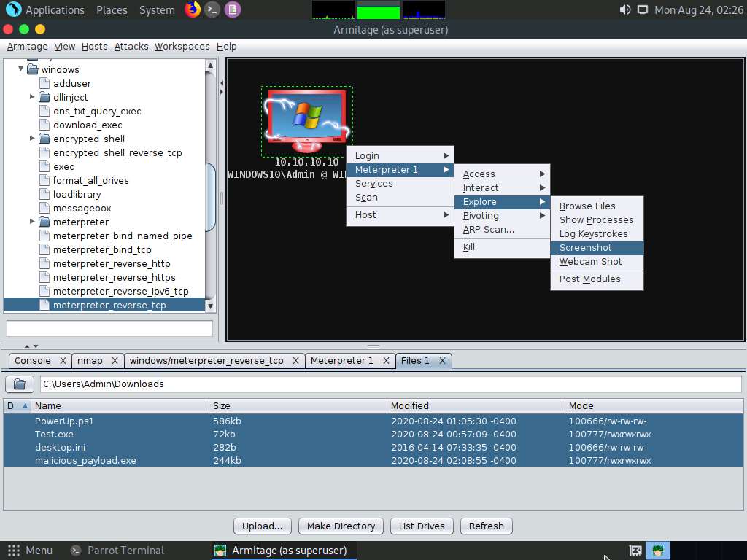This screenshot has width=747, height=560.
Task: Click the module search field
Action: pyautogui.click(x=109, y=328)
